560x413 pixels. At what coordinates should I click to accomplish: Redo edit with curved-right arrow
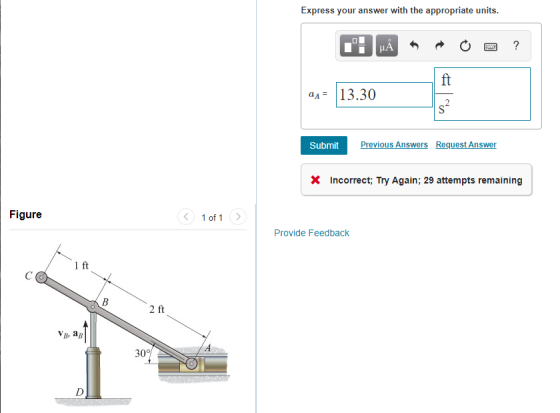tap(439, 45)
